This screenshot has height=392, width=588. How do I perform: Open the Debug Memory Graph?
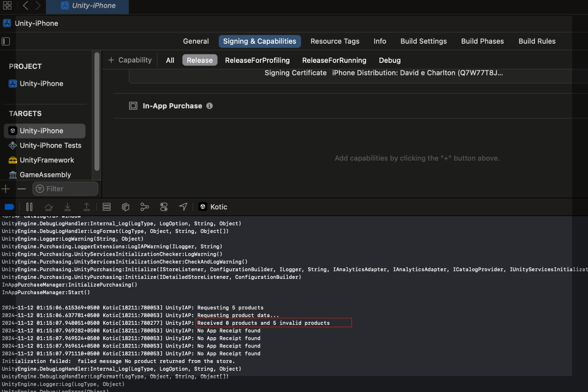click(x=145, y=207)
